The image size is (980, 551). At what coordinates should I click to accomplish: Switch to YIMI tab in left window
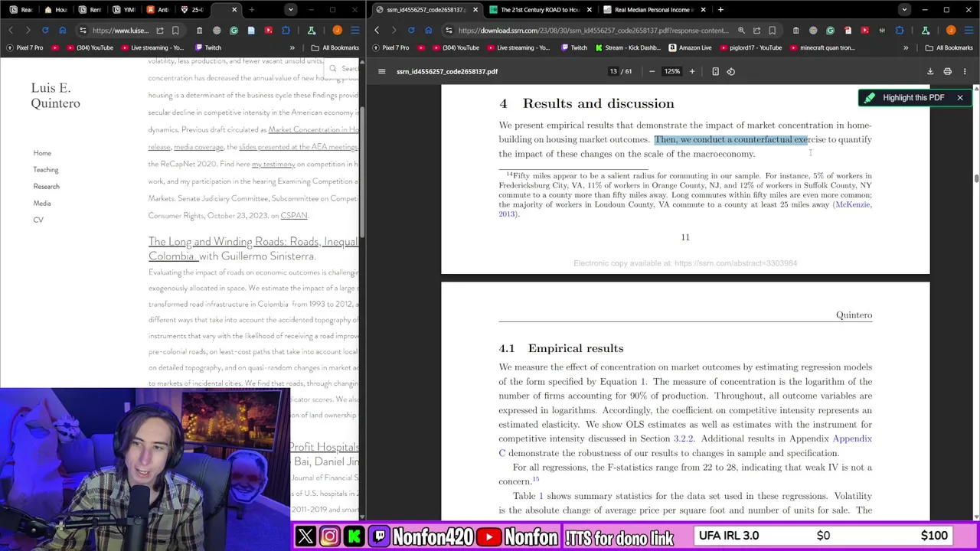(x=124, y=10)
